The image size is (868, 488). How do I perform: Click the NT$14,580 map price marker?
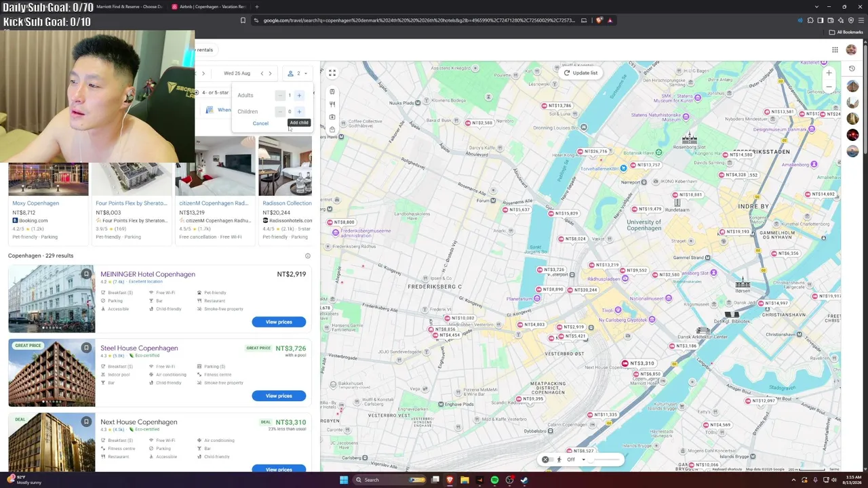pos(738,155)
